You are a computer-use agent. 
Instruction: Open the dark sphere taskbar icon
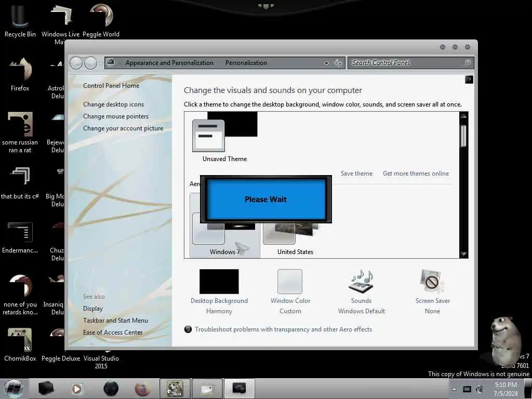point(111,389)
